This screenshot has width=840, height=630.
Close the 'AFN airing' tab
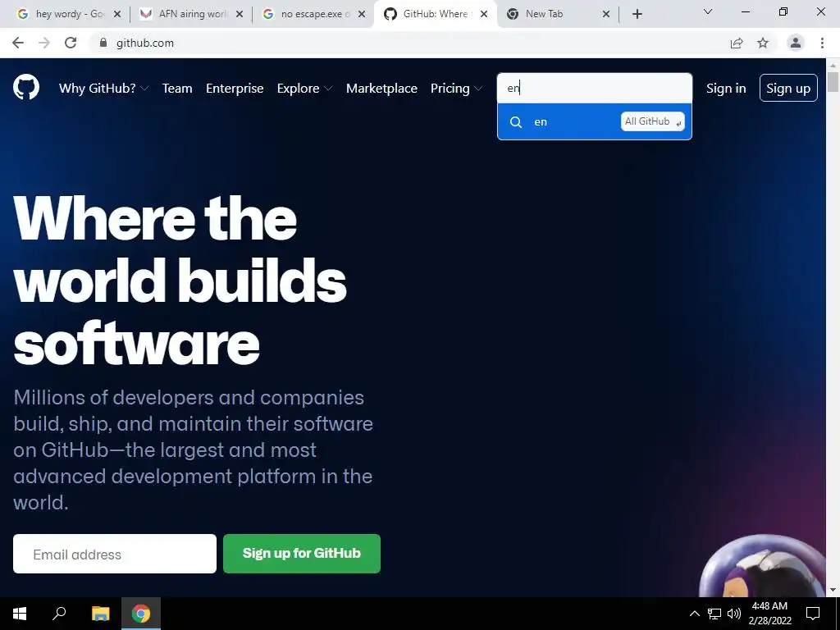click(240, 14)
